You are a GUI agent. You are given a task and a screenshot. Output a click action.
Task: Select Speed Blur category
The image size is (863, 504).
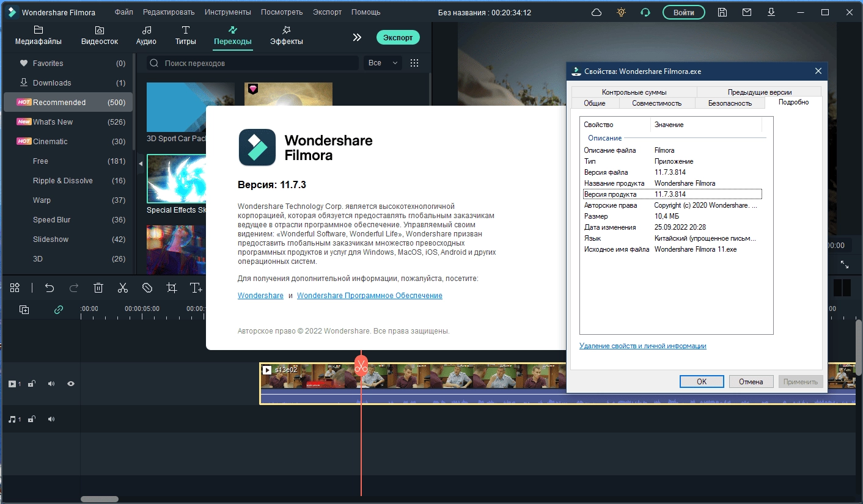[68, 219]
